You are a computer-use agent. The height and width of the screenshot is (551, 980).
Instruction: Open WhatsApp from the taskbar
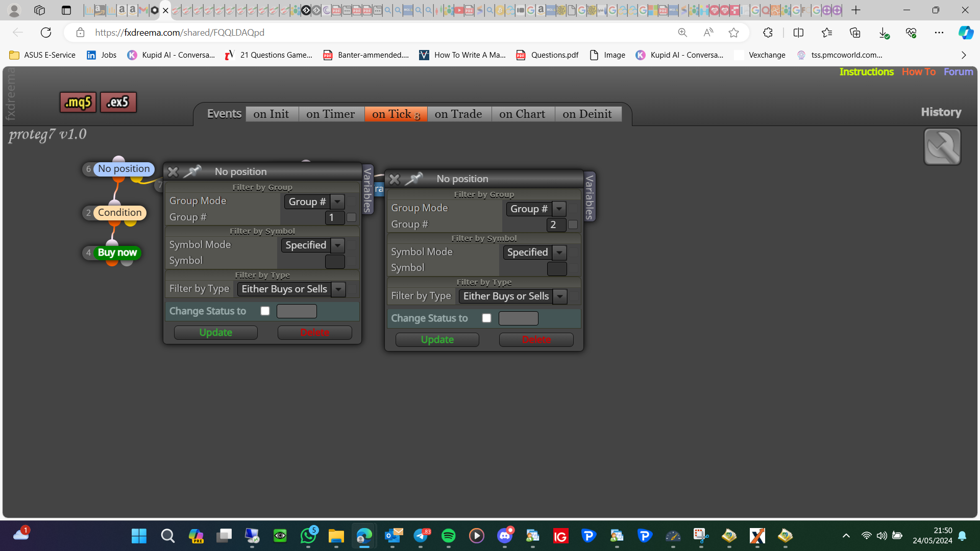[x=308, y=536]
